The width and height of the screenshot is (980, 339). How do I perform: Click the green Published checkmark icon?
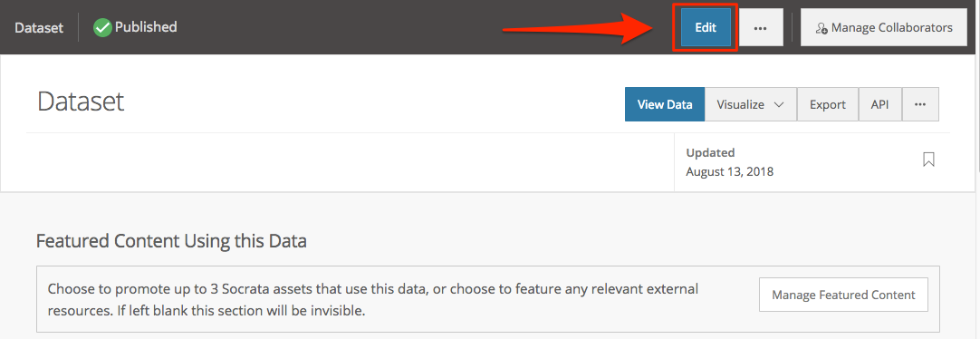[102, 27]
